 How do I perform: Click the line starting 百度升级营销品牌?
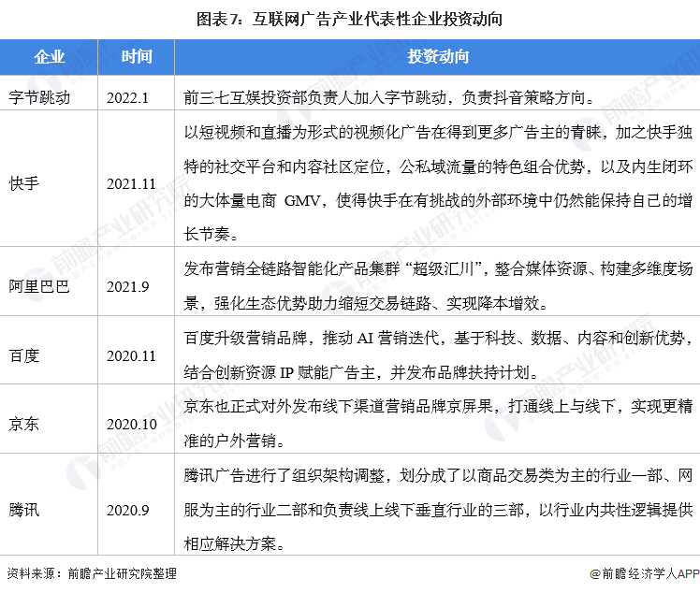tap(438, 338)
